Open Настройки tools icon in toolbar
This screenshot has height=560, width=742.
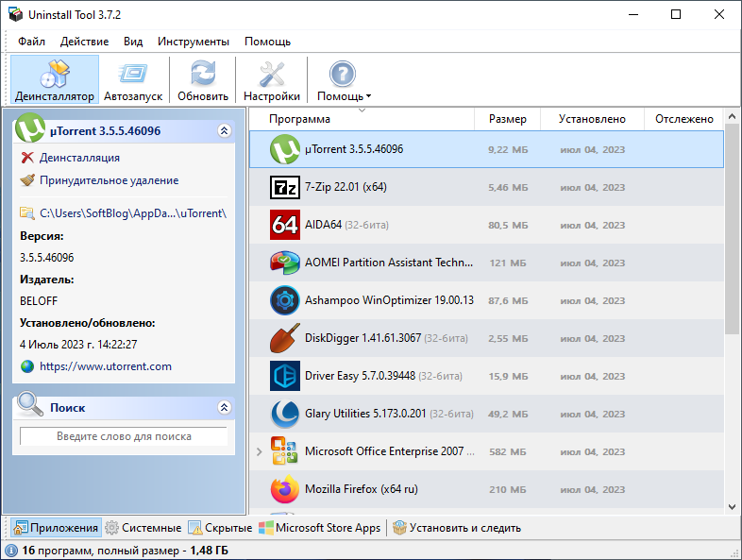[272, 75]
